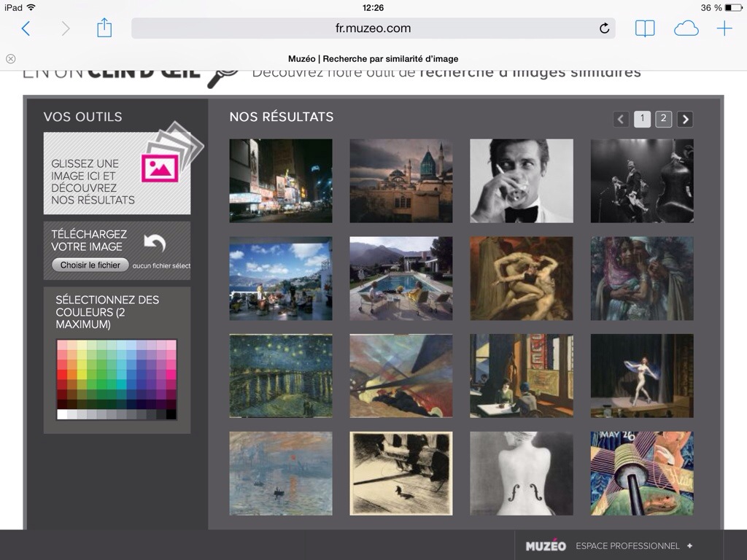Click the magnifying glass logo icon
The width and height of the screenshot is (747, 560).
point(223,79)
